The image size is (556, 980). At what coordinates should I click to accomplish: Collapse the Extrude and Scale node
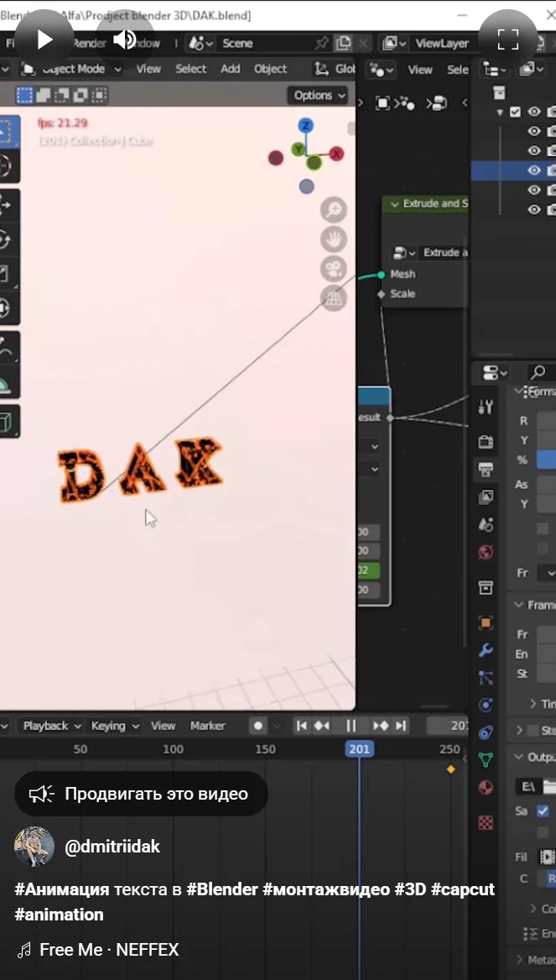tap(394, 204)
